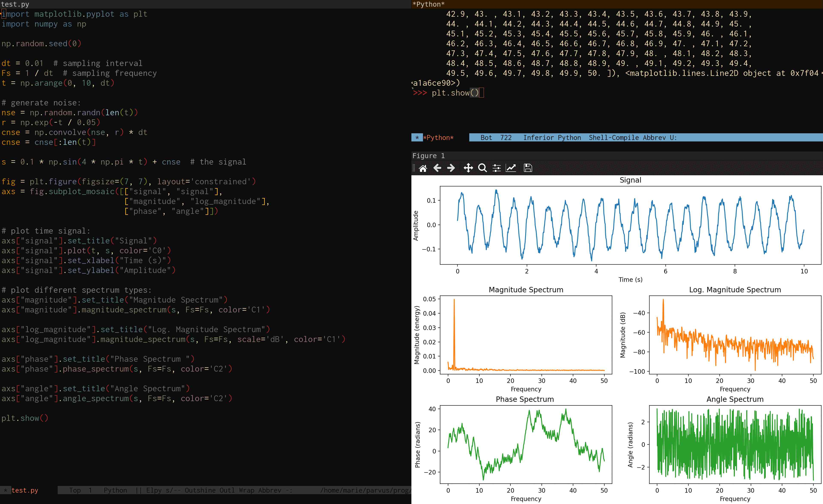The height and width of the screenshot is (504, 823).
Task: Grab the figure toolbar drag handle
Action: [x=414, y=168]
